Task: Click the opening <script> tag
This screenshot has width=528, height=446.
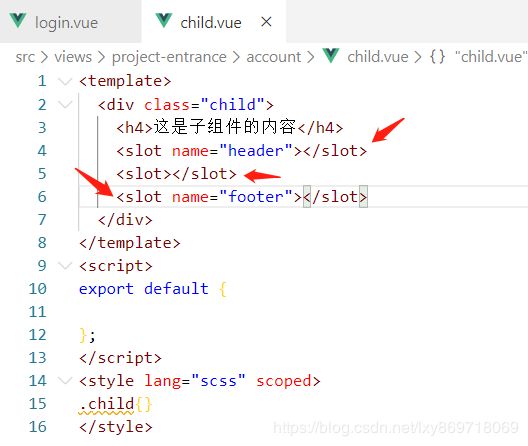Action: coord(116,266)
